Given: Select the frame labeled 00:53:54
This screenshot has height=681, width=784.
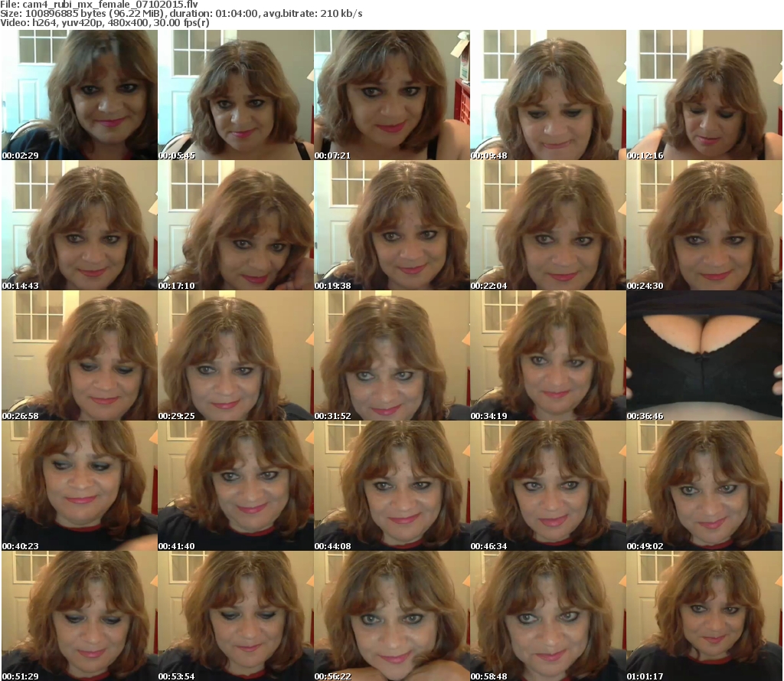Looking at the screenshot, I should (236, 616).
